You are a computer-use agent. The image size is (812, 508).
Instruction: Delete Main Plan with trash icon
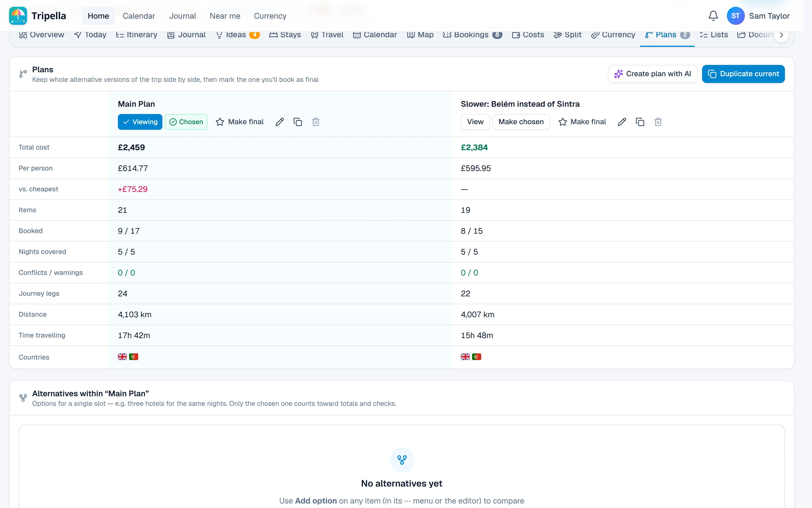pyautogui.click(x=316, y=122)
